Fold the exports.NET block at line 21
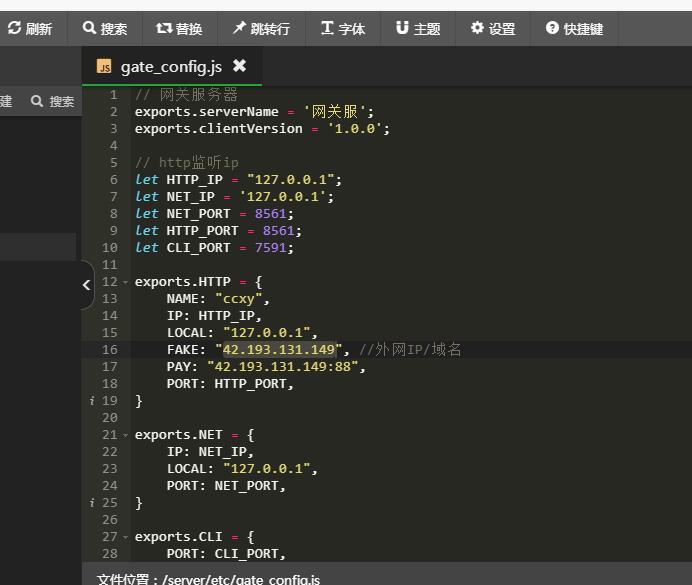This screenshot has width=692, height=585. (x=125, y=435)
